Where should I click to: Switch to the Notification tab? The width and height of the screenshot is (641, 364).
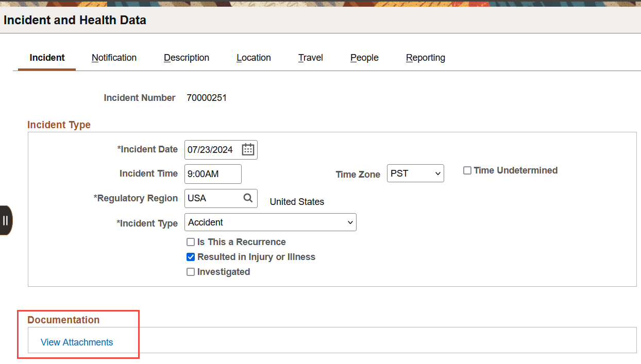[x=114, y=58]
